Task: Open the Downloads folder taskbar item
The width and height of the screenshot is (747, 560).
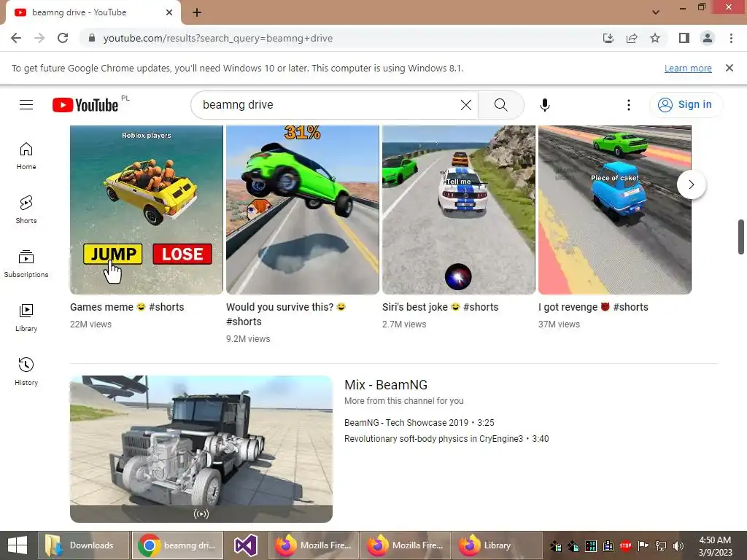Action: click(83, 545)
